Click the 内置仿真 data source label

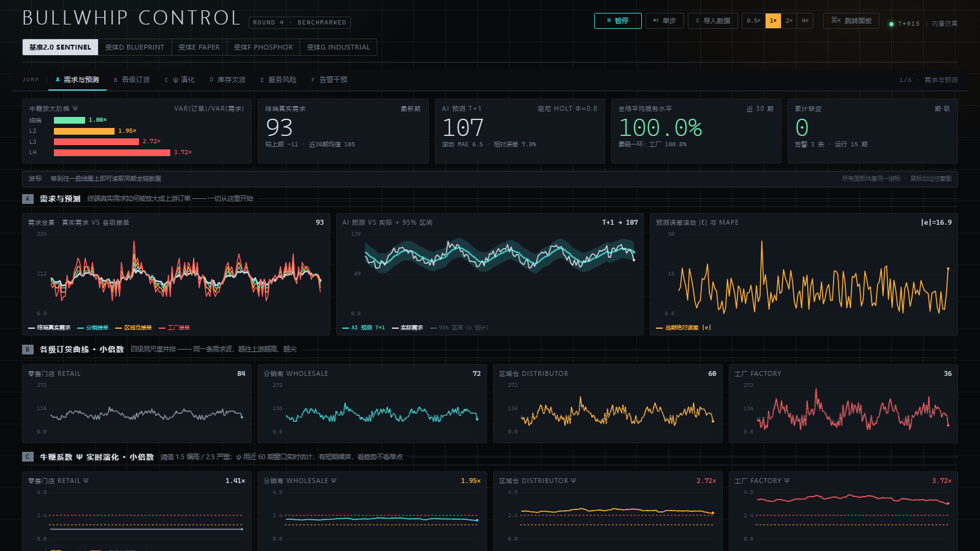pos(944,24)
